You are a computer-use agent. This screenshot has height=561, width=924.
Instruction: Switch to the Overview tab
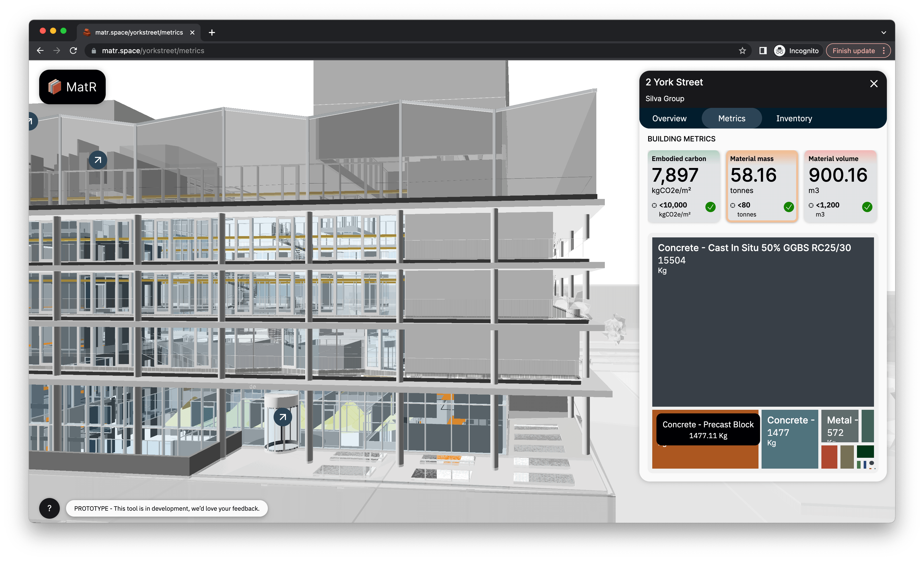(x=669, y=119)
